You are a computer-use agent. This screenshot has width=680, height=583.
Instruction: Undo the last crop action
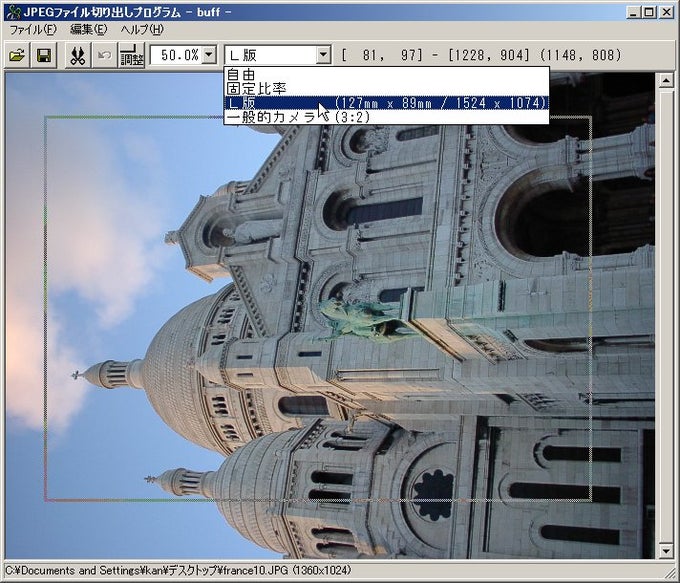tap(105, 56)
